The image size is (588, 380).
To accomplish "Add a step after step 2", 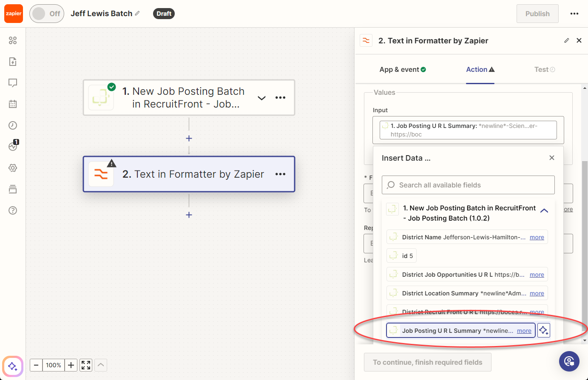I will (x=189, y=215).
